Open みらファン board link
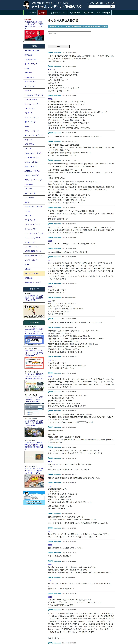The height and width of the screenshot is (644, 138). click(x=34, y=149)
